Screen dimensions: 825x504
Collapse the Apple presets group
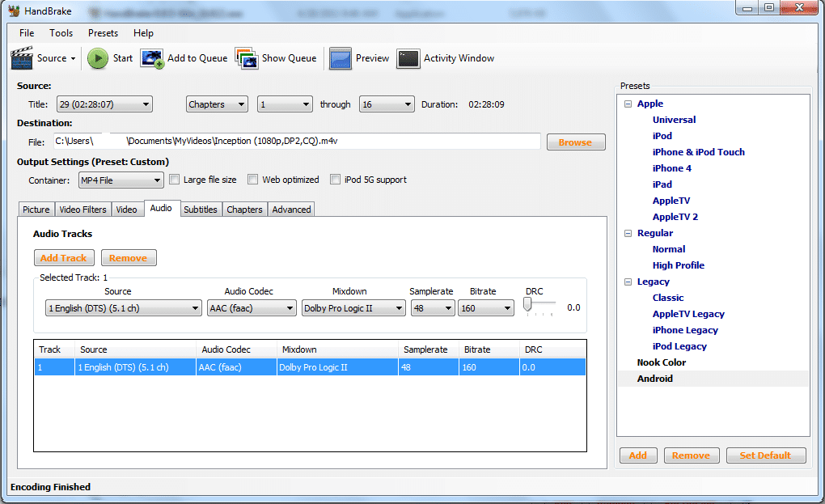pyautogui.click(x=628, y=104)
